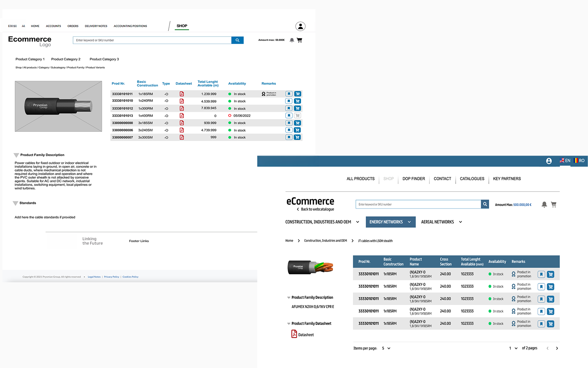Open Cookies Policy footer link
The image size is (588, 368).
[x=130, y=277]
